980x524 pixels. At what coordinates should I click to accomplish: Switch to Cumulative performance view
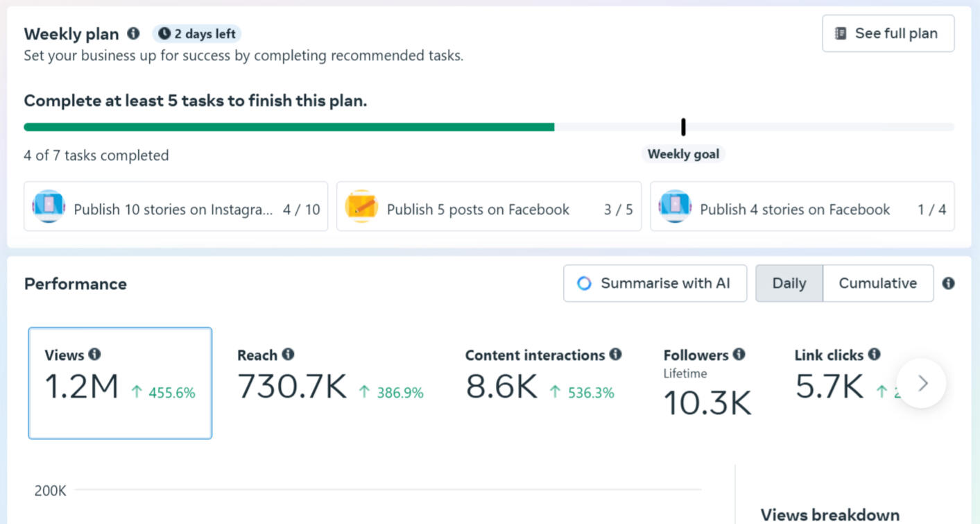coord(878,283)
